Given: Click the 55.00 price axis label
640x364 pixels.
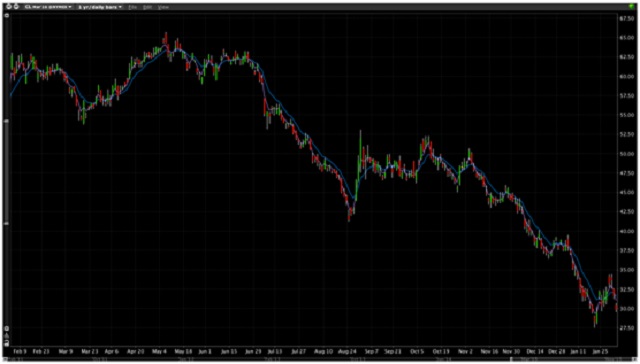Looking at the screenshot, I should tap(627, 115).
